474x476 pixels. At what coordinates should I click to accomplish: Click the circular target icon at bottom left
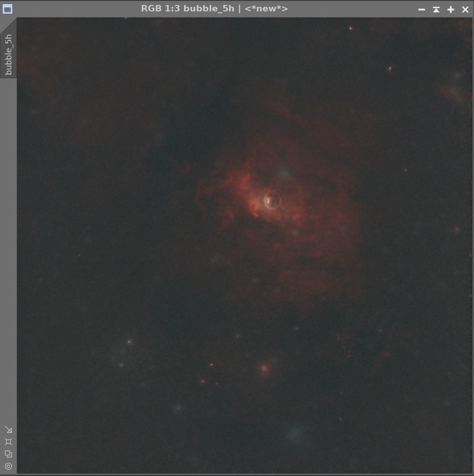click(9, 466)
